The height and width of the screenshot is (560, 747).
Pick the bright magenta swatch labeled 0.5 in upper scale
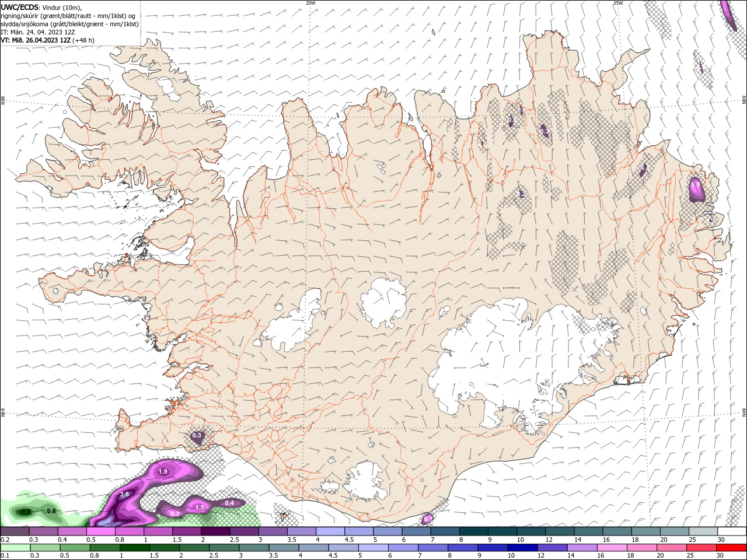coord(100,531)
